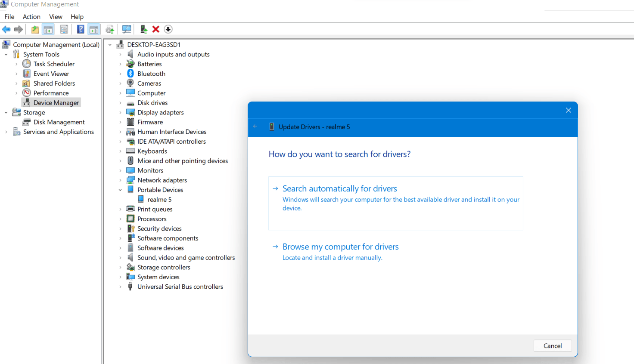This screenshot has height=364, width=634.
Task: Open the View menu
Action: pos(56,17)
